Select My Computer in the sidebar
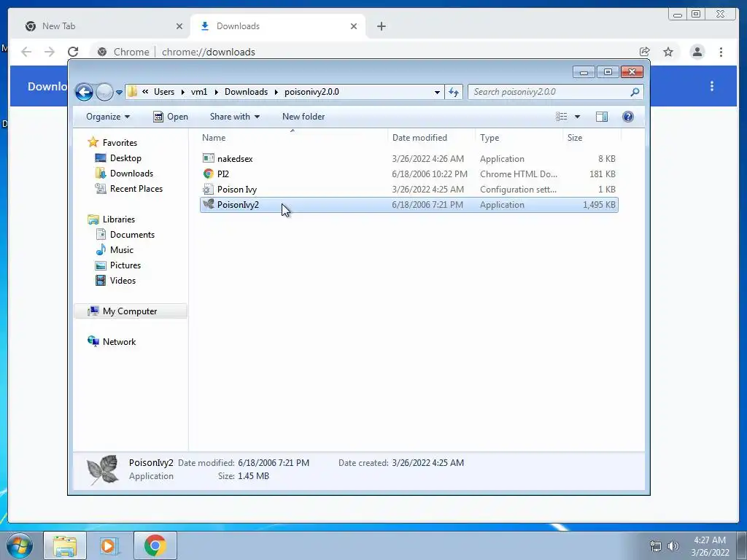Screen dimensions: 747x560 [x=131, y=311]
